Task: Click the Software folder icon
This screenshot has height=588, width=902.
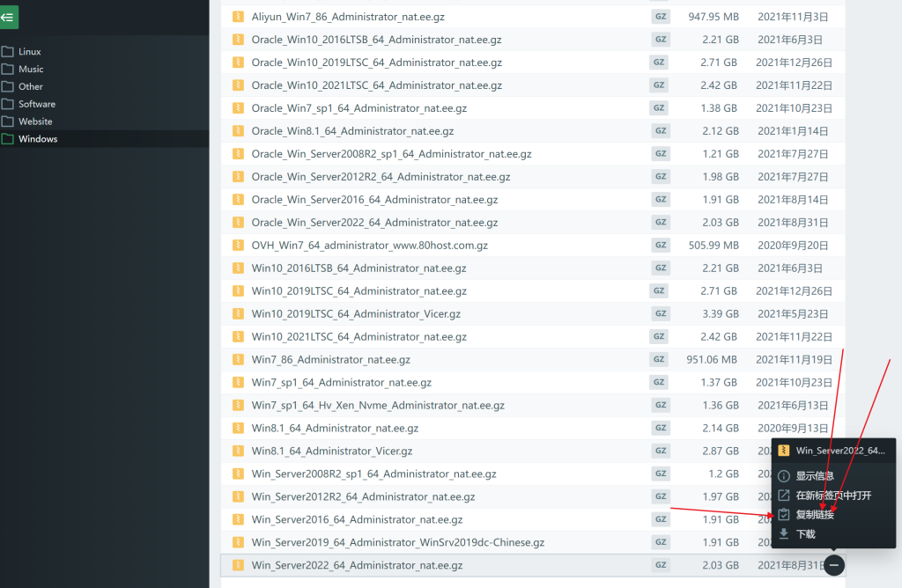Action: pyautogui.click(x=7, y=104)
